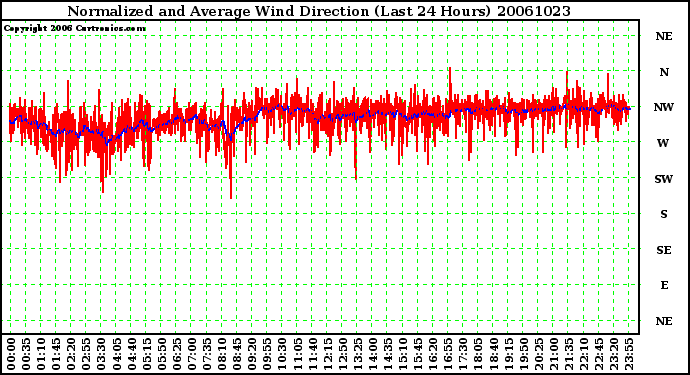Click the 21:00 time label

point(553,354)
